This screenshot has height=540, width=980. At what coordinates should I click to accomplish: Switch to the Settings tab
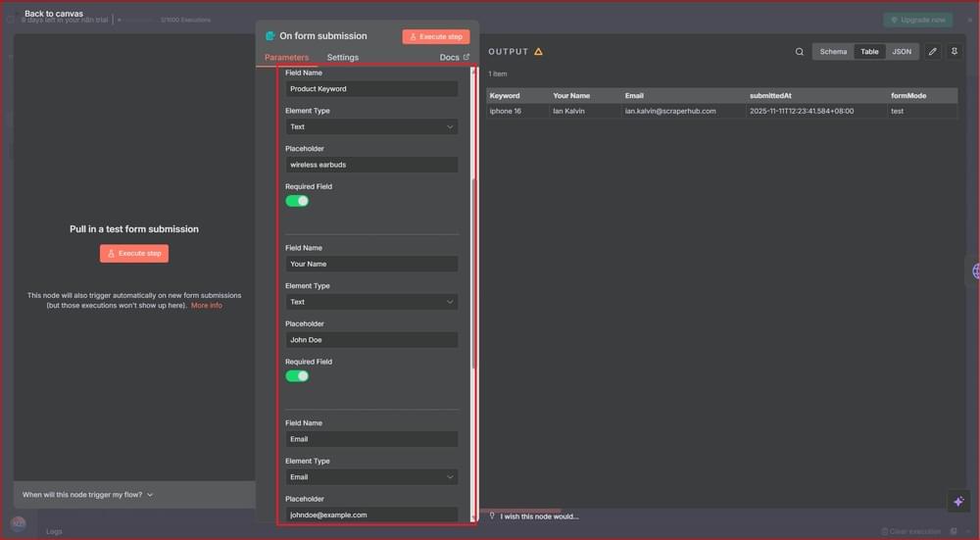click(x=343, y=58)
